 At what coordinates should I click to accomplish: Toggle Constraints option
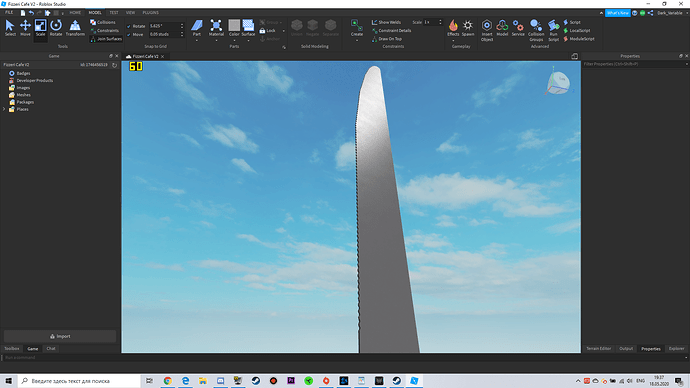(104, 30)
